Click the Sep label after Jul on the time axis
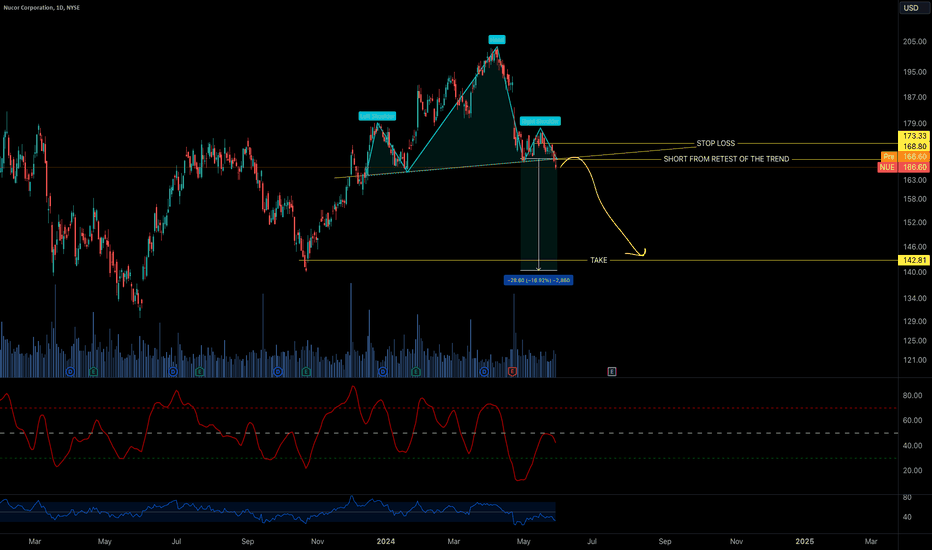932x550 pixels. (x=665, y=542)
